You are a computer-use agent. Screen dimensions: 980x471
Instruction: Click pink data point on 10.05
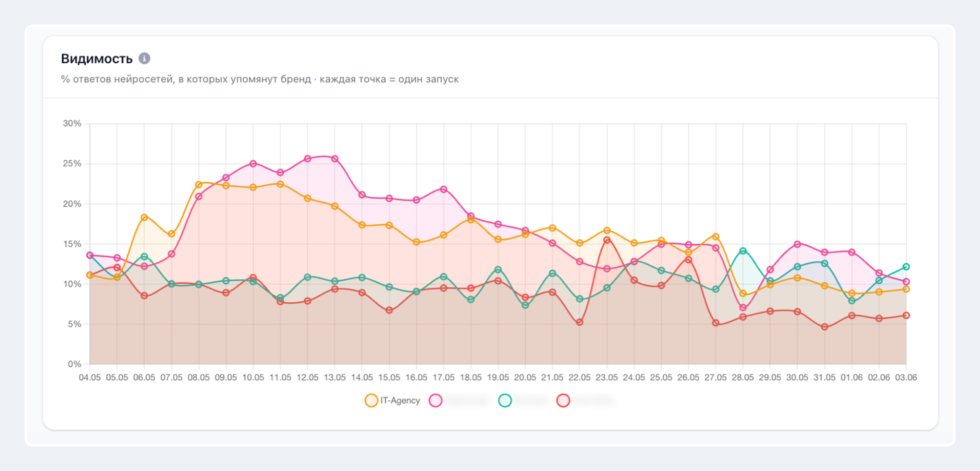tap(253, 164)
